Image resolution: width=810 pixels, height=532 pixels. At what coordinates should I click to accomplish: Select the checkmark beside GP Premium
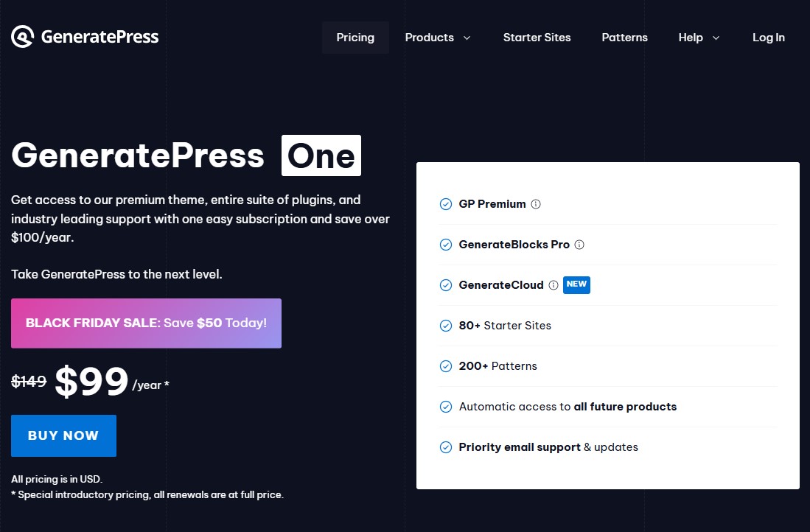446,204
